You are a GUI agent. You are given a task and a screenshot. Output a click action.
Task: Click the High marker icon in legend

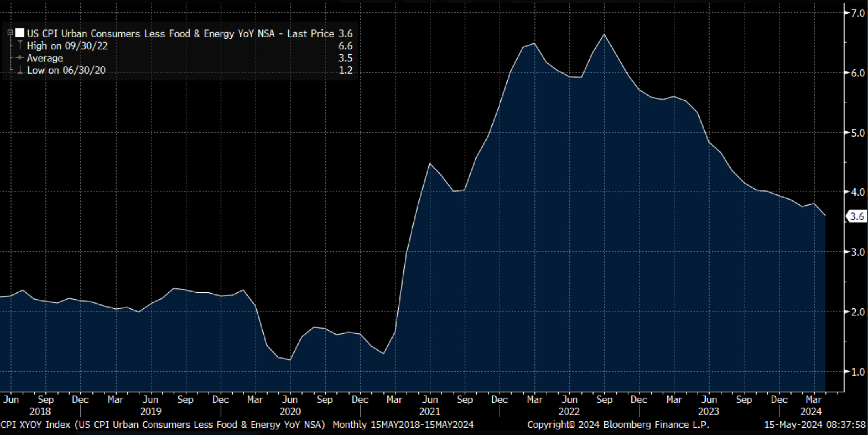[x=20, y=45]
